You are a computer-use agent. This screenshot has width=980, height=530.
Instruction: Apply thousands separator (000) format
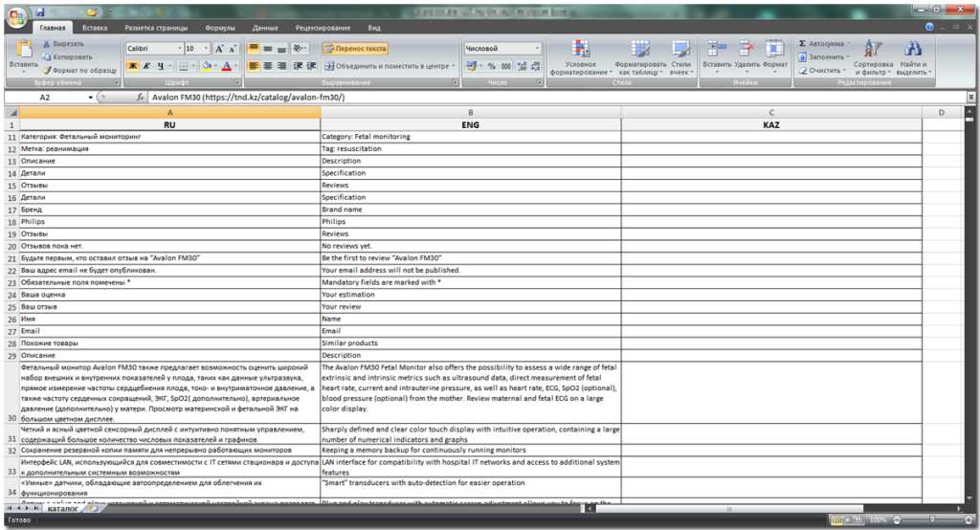point(505,66)
